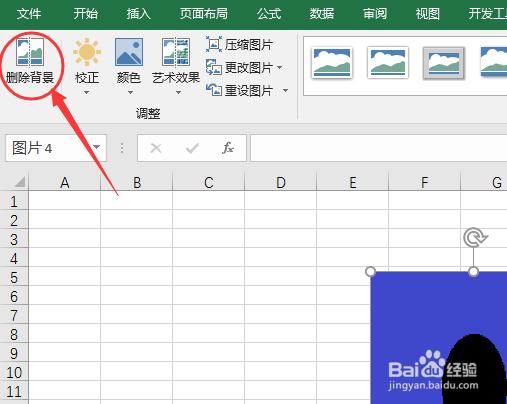Click the rotation handle above the picture
The height and width of the screenshot is (404, 507).
(475, 238)
